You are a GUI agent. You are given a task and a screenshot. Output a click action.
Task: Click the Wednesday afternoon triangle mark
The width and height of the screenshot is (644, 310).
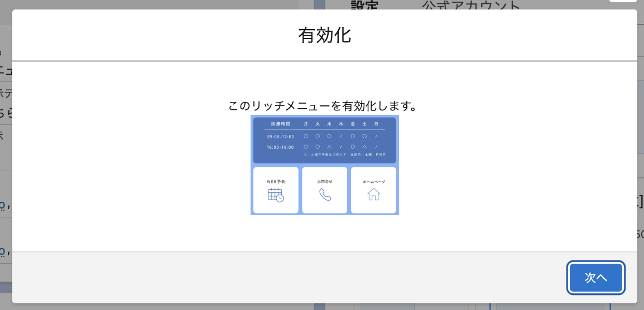click(329, 147)
